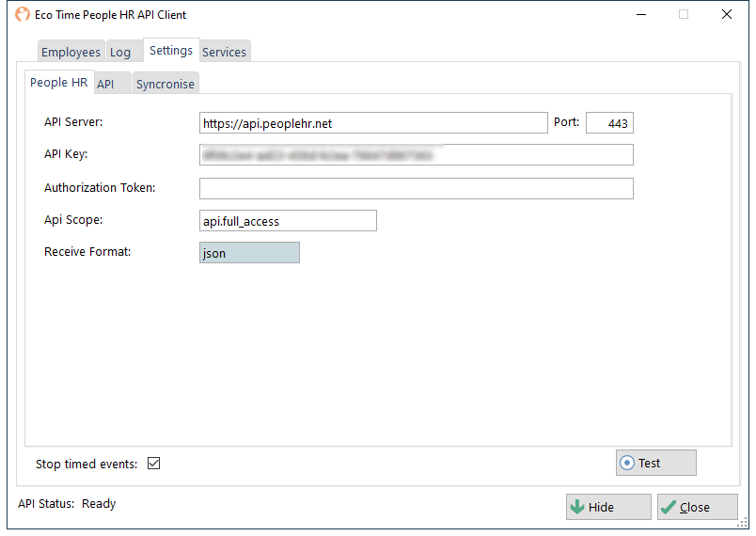Click the API Server address field
The height and width of the screenshot is (536, 756).
click(373, 123)
